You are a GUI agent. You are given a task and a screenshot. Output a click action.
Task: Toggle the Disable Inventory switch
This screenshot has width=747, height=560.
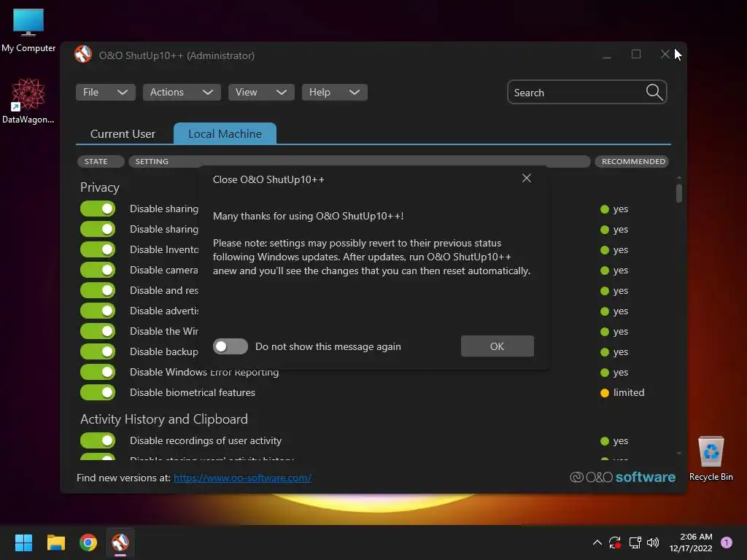(x=98, y=249)
